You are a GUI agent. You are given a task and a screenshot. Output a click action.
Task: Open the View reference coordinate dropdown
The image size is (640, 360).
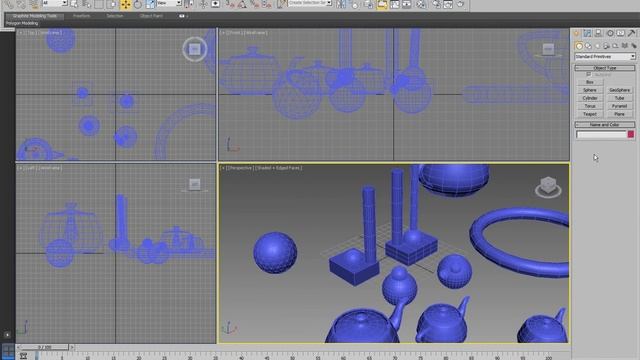tap(169, 3)
